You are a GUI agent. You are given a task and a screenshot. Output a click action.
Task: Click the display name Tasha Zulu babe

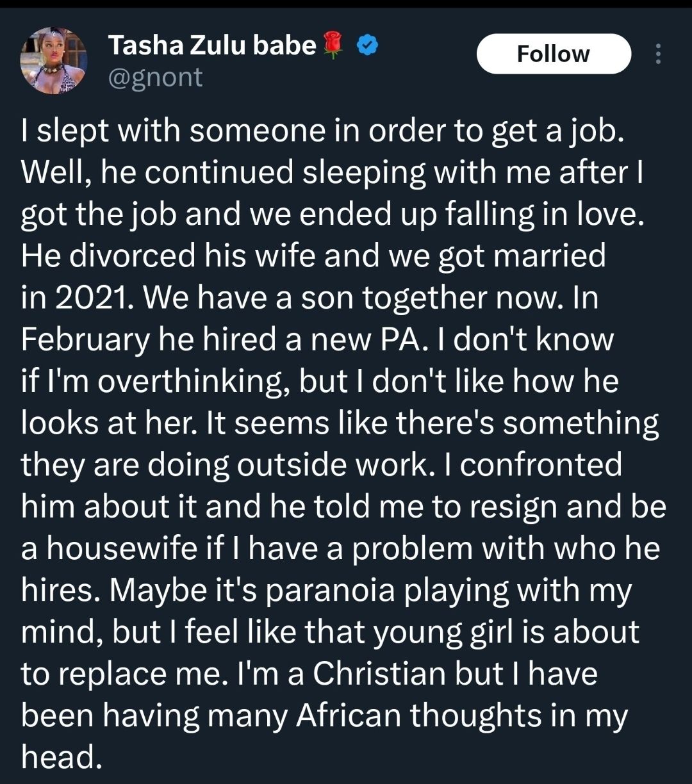click(x=212, y=45)
